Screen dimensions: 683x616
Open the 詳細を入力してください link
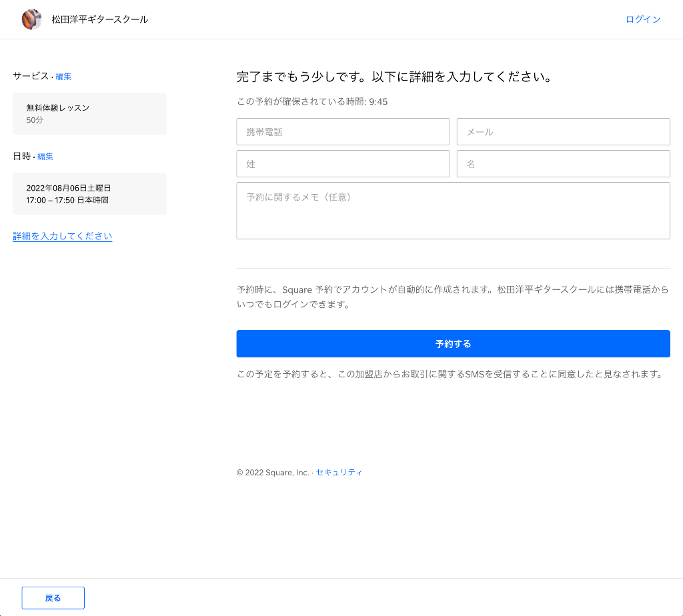[x=62, y=236]
